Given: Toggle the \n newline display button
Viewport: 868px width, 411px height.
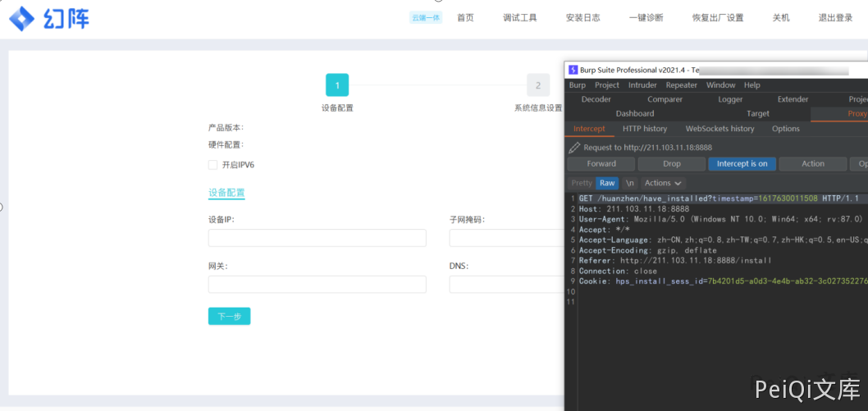Looking at the screenshot, I should tap(630, 183).
